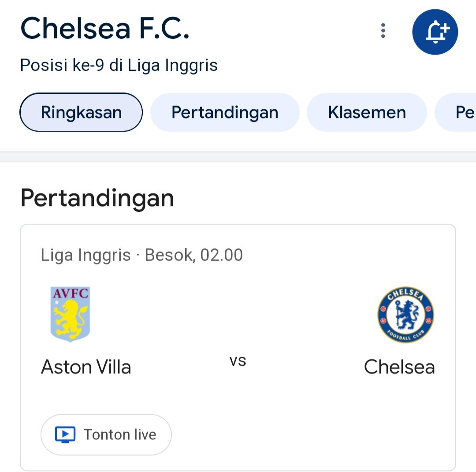Tap the Besok, 02.00 kickoff time
This screenshot has height=472, width=476.
coord(193,255)
